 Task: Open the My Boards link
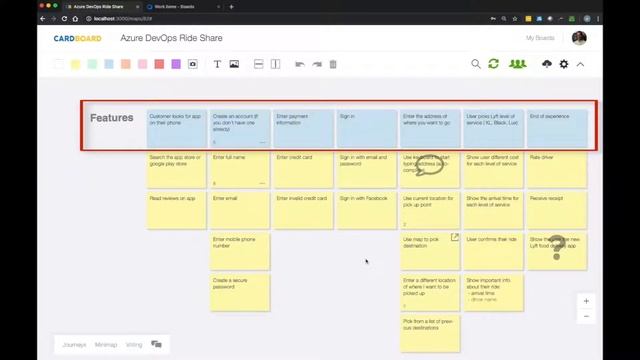tap(540, 38)
